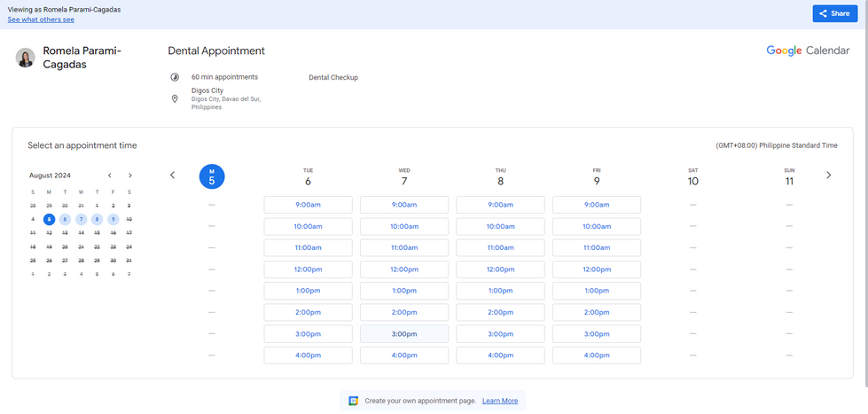868x414 pixels.
Task: Pick August 7 in mini calendar
Action: click(82, 219)
